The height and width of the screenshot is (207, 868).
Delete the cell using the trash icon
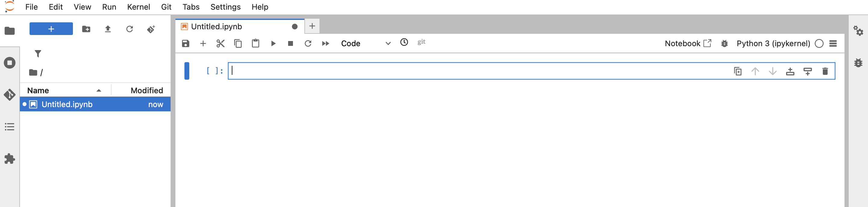point(825,71)
